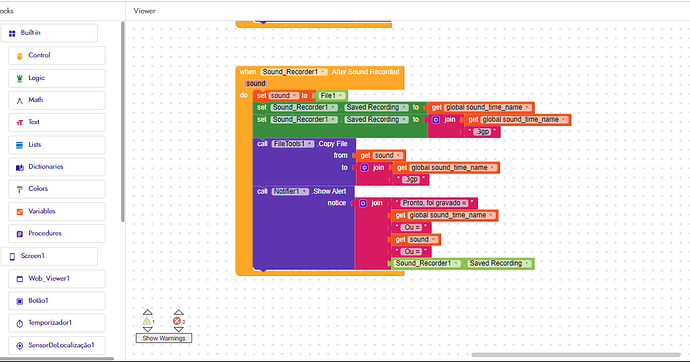
Task: Select the Colors blocks category
Action: pyautogui.click(x=57, y=189)
